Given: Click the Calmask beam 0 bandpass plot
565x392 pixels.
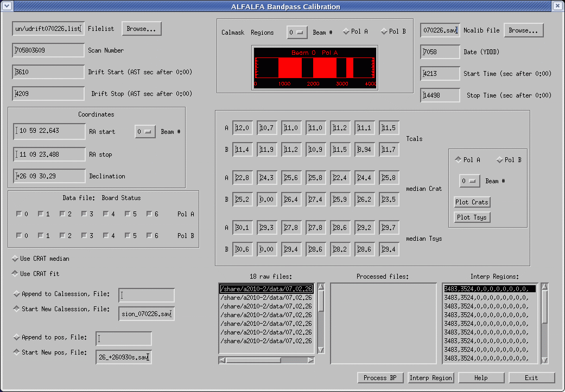Looking at the screenshot, I should pyautogui.click(x=315, y=67).
